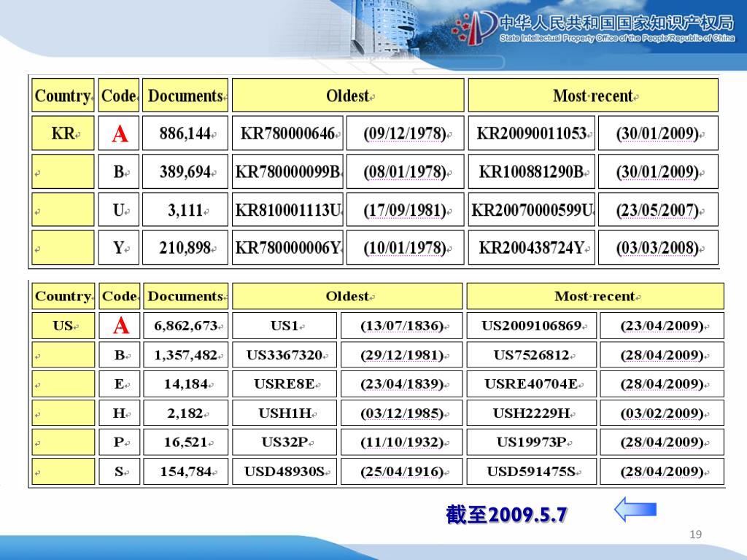The width and height of the screenshot is (747, 560).
Task: Click oldest document number US32P
Action: pos(285,443)
